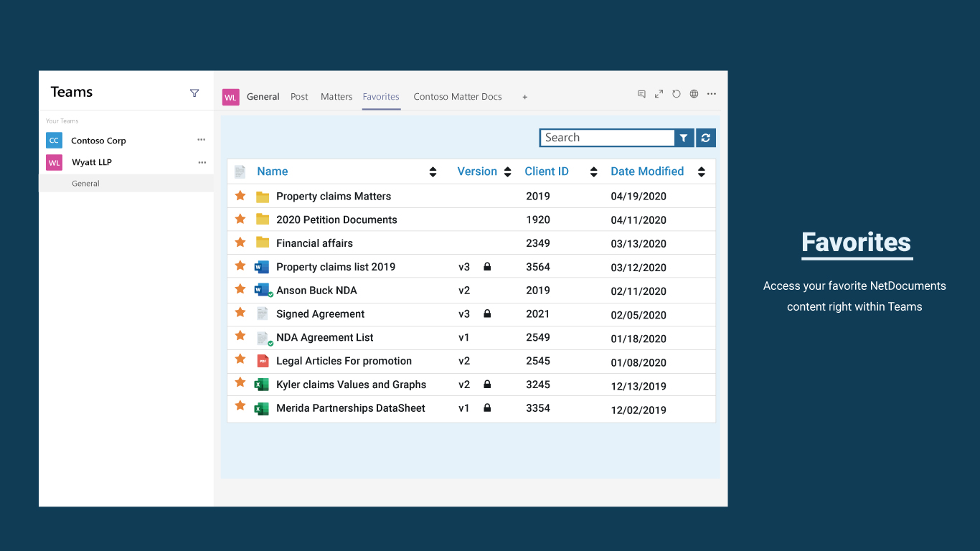Unfavorite Legal Articles For promotion star
This screenshot has height=551, width=980.
tap(240, 360)
